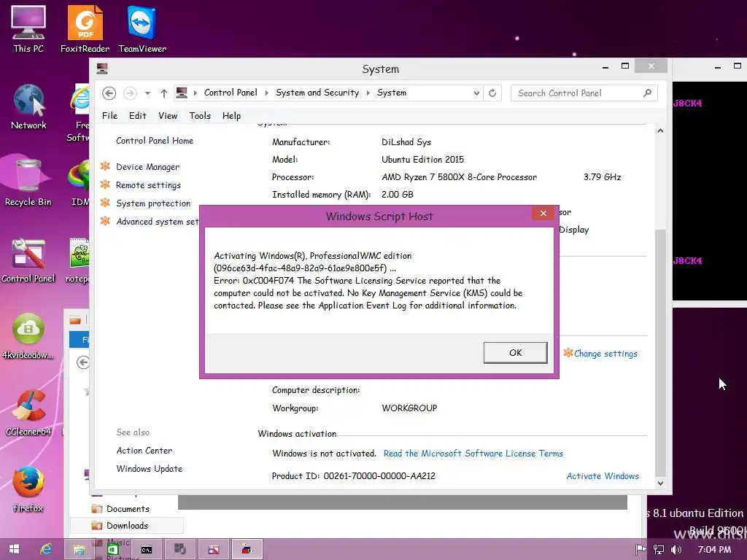Open Action Center under See also

[x=144, y=451]
